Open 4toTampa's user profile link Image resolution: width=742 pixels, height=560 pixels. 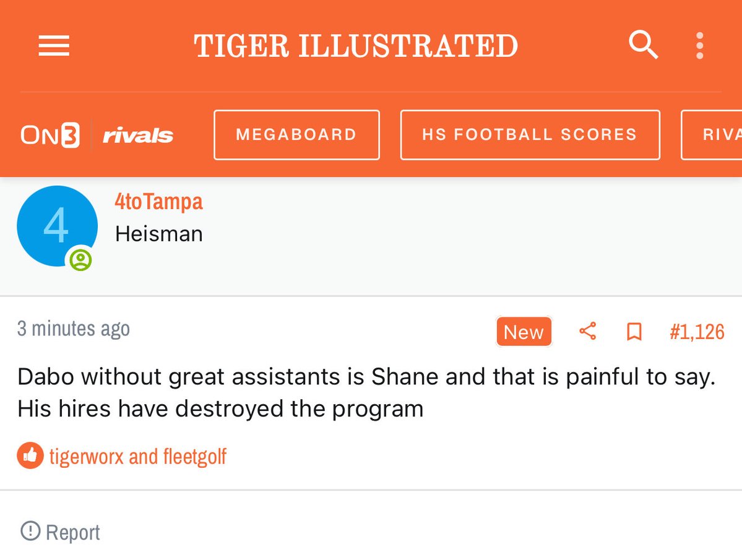[159, 202]
